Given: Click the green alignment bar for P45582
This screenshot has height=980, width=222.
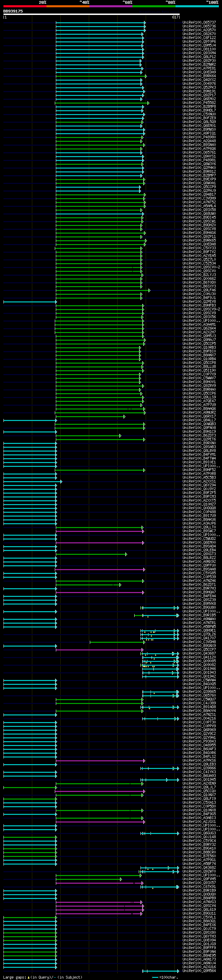Looking at the screenshot, I should click(102, 103).
